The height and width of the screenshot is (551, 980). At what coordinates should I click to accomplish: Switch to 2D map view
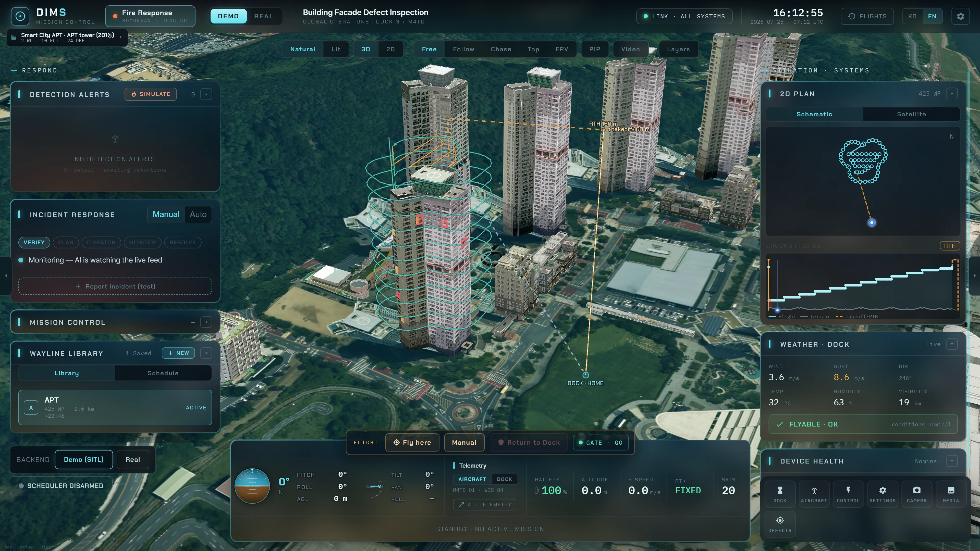(x=390, y=49)
